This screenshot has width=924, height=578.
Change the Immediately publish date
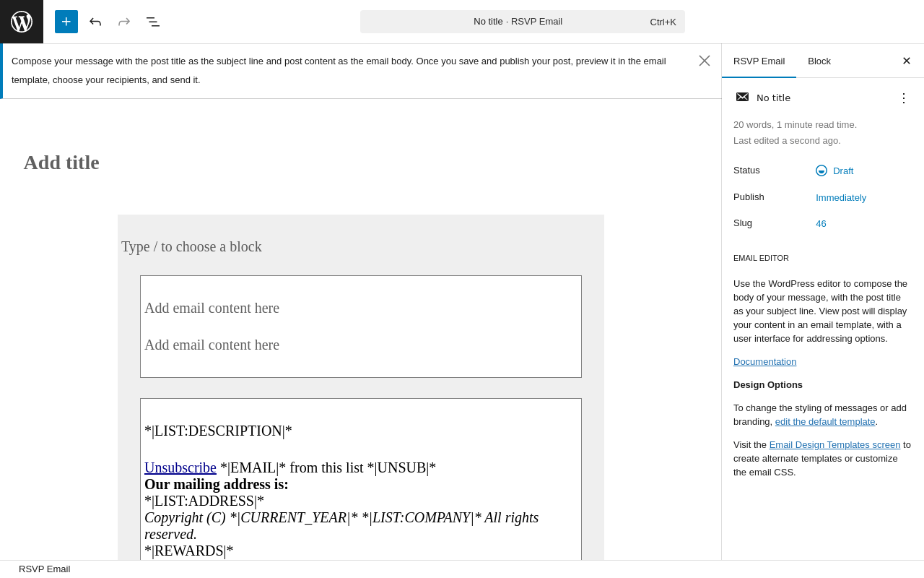point(841,198)
